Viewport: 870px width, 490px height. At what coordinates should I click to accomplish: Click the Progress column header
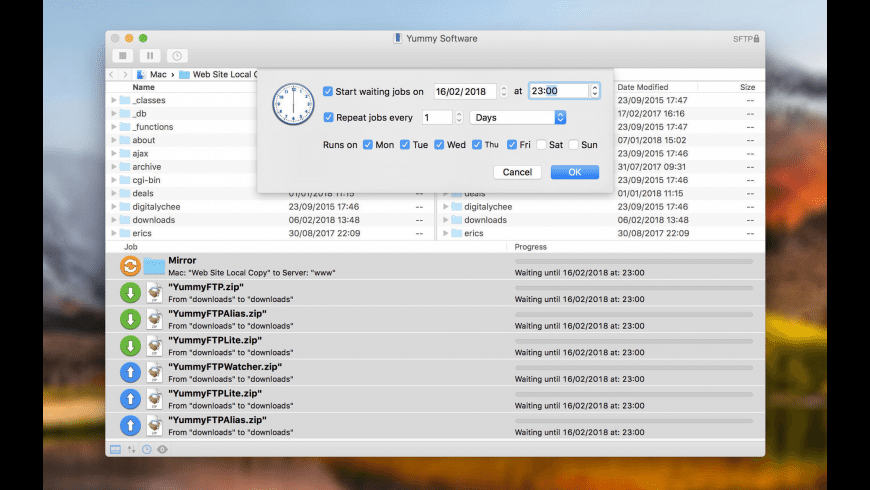click(530, 247)
